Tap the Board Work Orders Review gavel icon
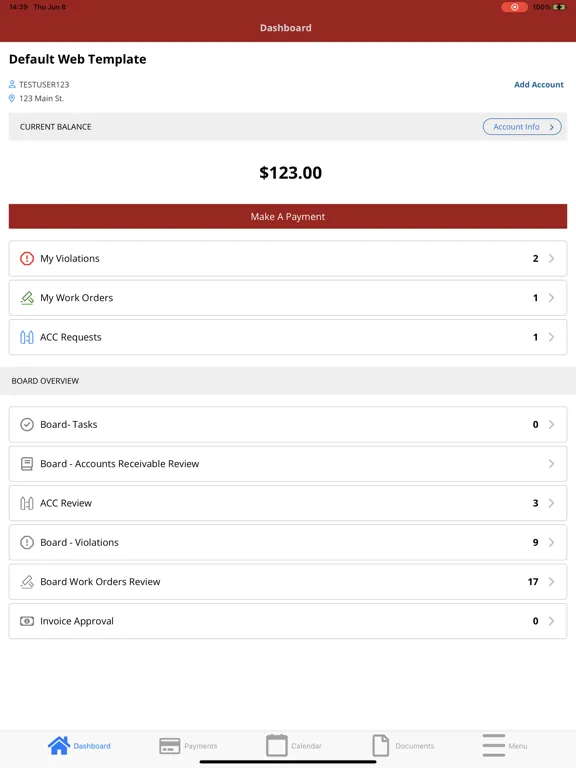This screenshot has height=768, width=576. (27, 581)
